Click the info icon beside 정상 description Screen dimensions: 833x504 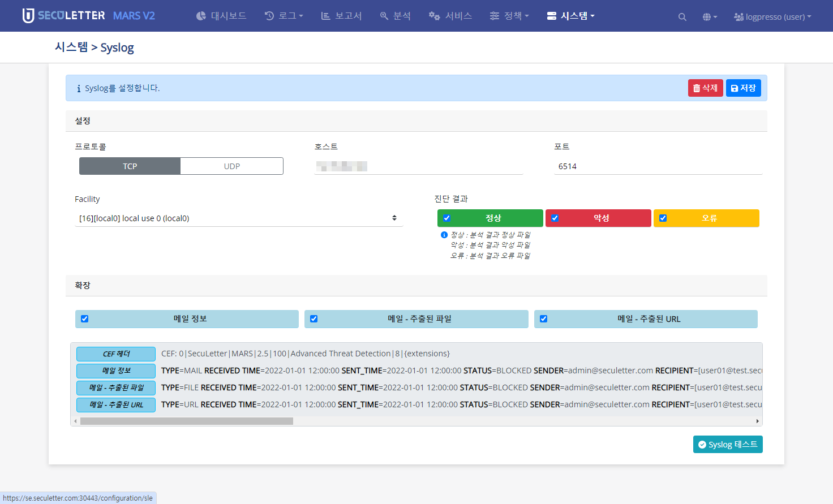click(x=444, y=235)
